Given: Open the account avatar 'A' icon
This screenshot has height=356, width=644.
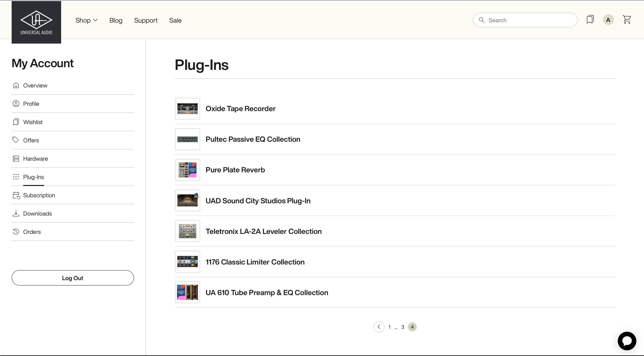Looking at the screenshot, I should 608,20.
